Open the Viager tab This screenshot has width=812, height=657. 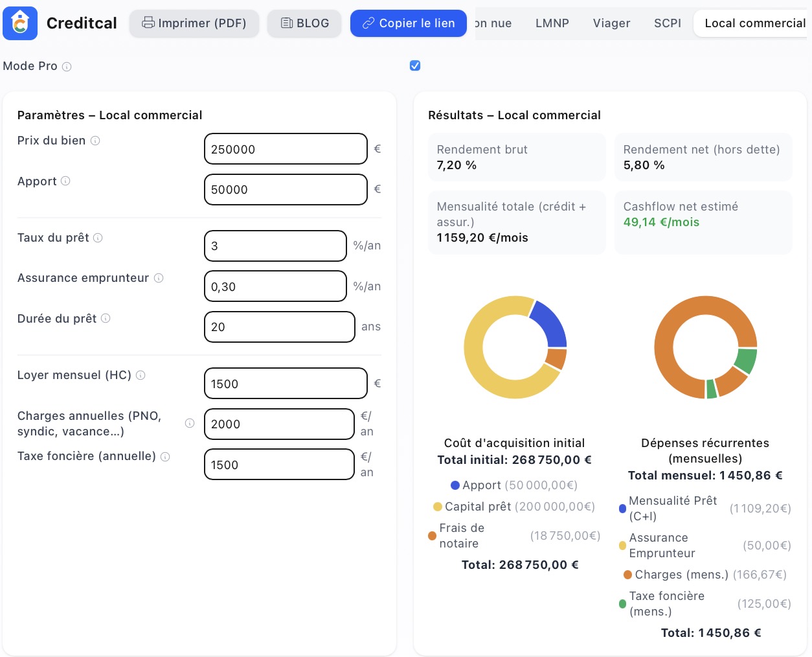[611, 23]
